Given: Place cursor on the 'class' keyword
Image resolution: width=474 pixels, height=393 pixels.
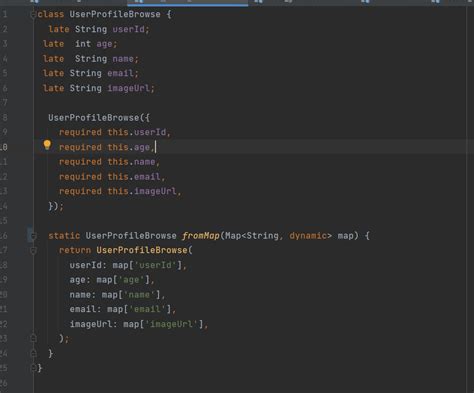Looking at the screenshot, I should tap(50, 14).
